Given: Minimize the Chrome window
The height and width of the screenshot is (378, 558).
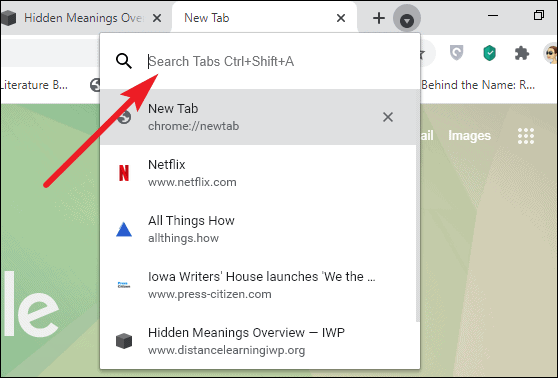Looking at the screenshot, I should (x=493, y=16).
